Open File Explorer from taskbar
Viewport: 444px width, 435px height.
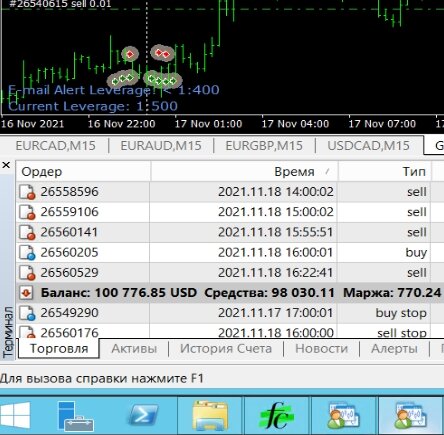click(x=210, y=416)
